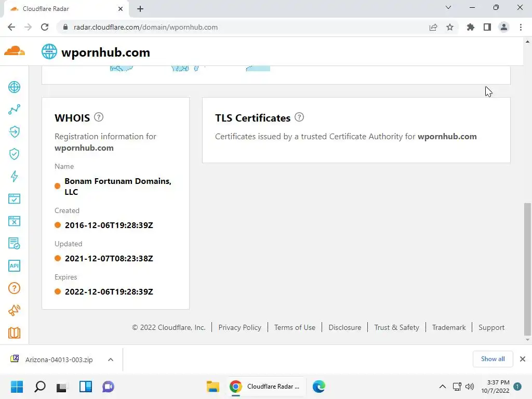The width and height of the screenshot is (532, 399).
Task: Open File Explorer from the taskbar
Action: pyautogui.click(x=213, y=387)
